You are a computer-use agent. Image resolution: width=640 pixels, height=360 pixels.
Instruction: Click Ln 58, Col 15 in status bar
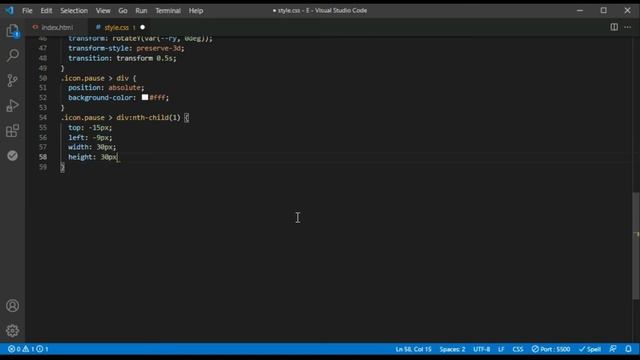pos(413,349)
